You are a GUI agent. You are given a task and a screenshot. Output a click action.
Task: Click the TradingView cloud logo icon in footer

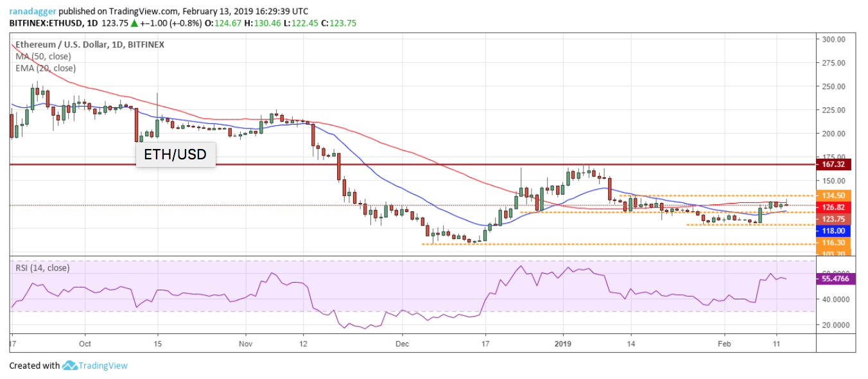(69, 366)
